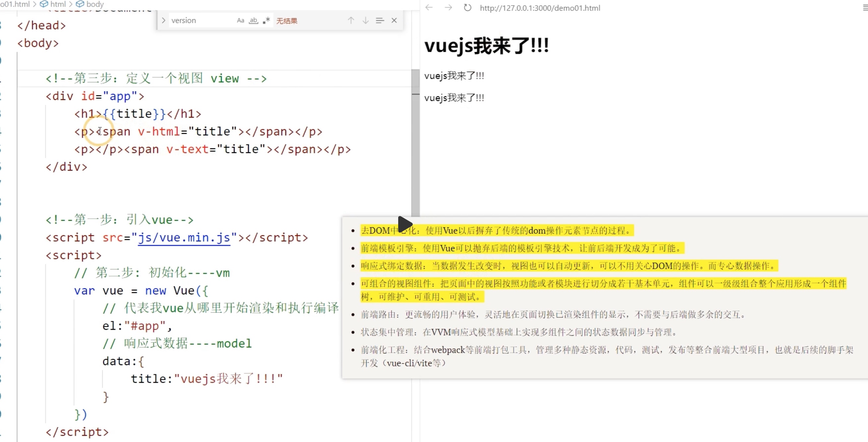This screenshot has height=442, width=868.
Task: Click the title:"vuejs我来了!!!" data line
Action: [207, 379]
